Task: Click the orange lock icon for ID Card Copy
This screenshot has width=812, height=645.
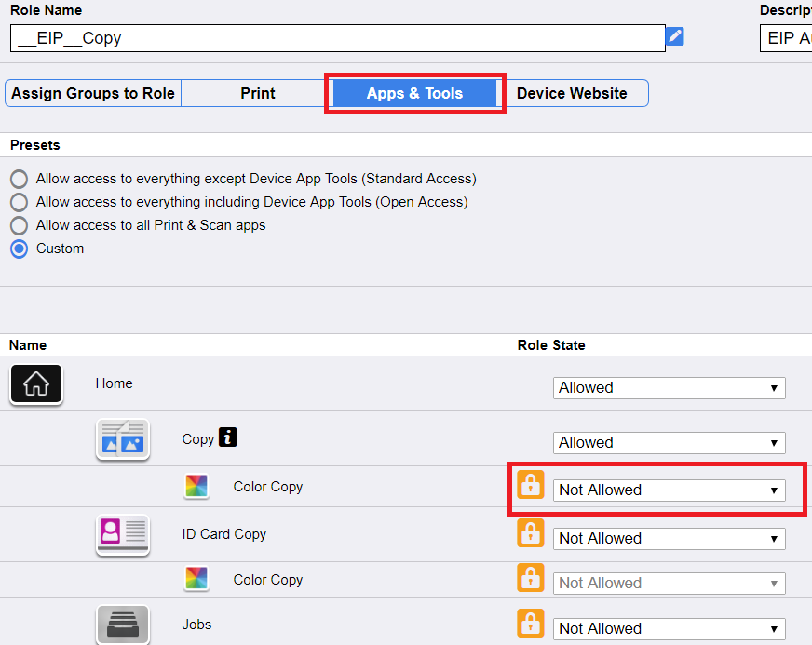Action: [x=530, y=533]
